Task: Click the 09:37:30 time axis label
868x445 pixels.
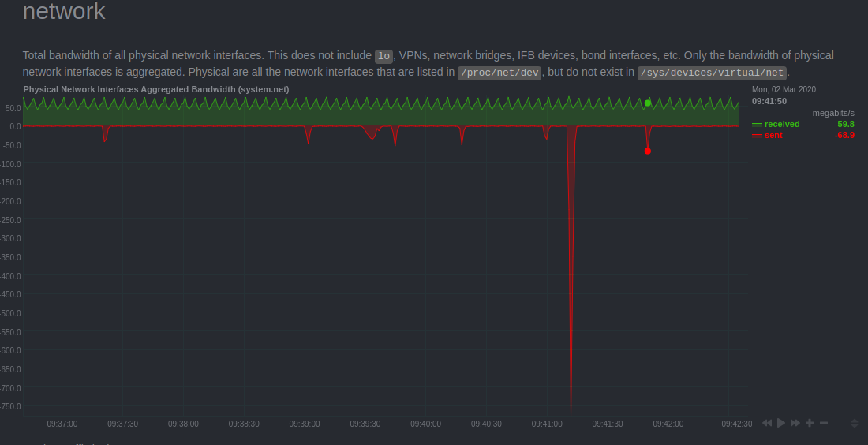Action: coord(123,424)
